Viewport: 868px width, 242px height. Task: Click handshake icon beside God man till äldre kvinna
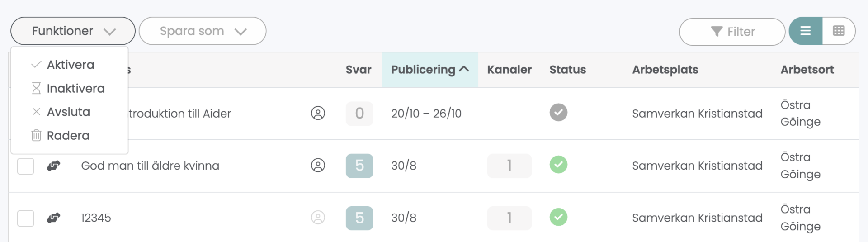tap(53, 166)
